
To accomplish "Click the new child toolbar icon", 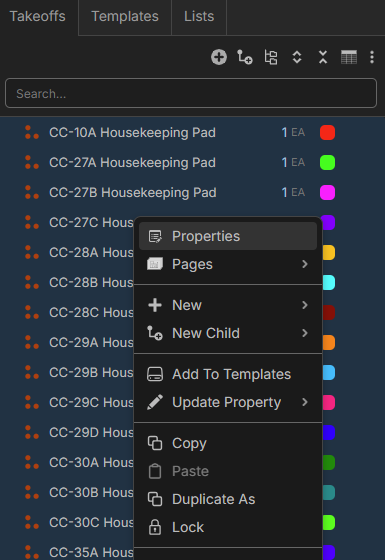I will click(245, 57).
